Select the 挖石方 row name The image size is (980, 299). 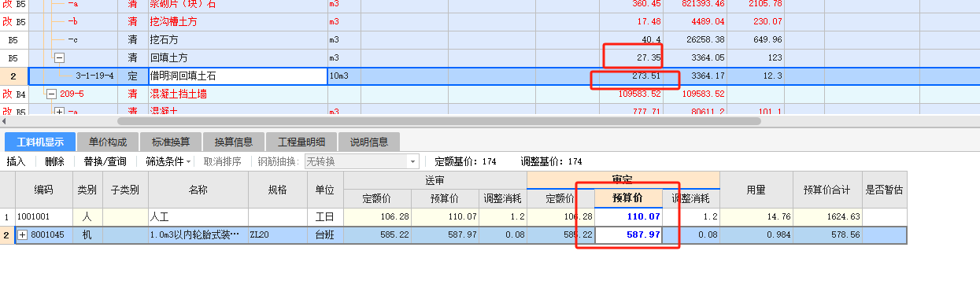click(164, 40)
